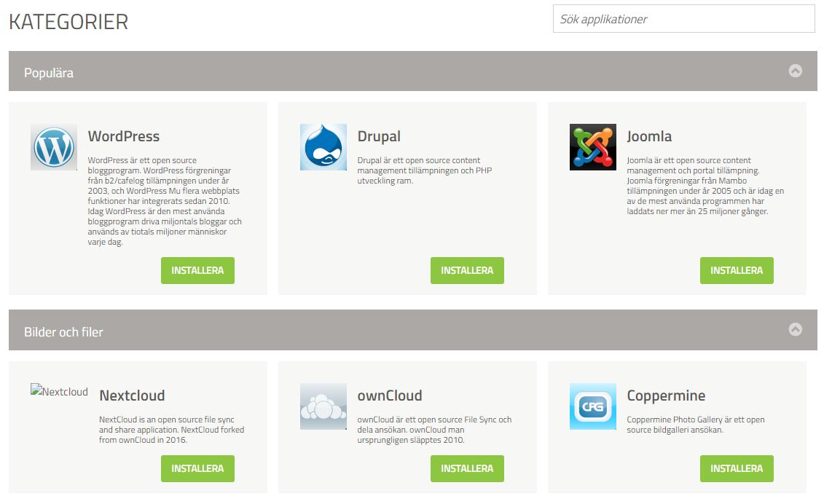Click the NextCloud description paragraph
Screen dimensions: 824x504
point(172,430)
